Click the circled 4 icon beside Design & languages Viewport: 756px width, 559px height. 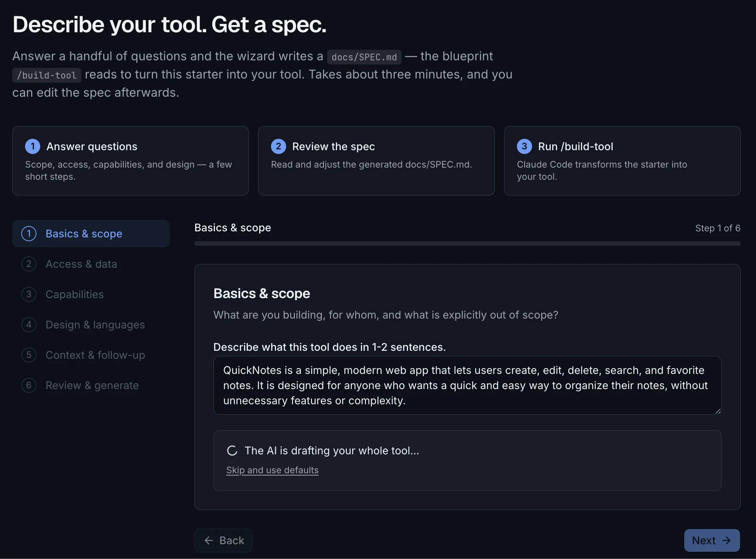(x=29, y=325)
